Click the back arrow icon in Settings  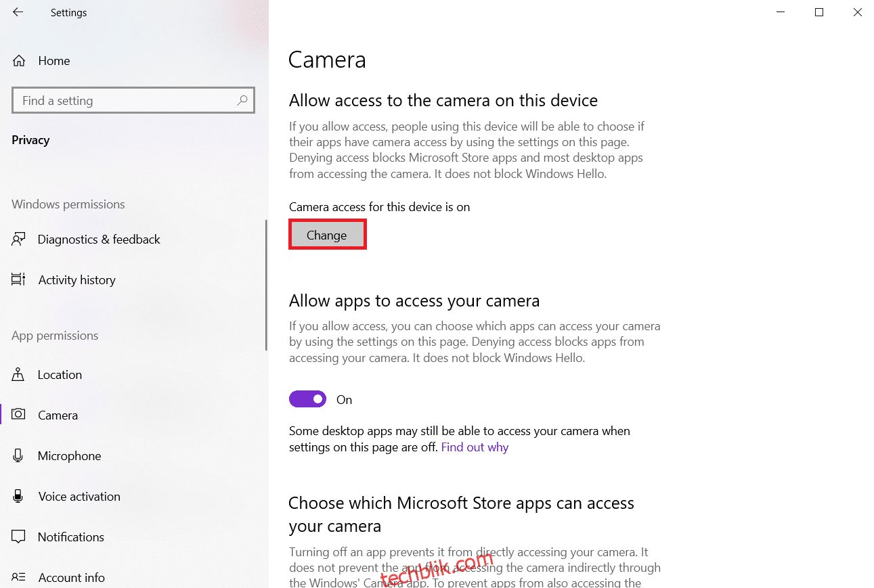18,12
